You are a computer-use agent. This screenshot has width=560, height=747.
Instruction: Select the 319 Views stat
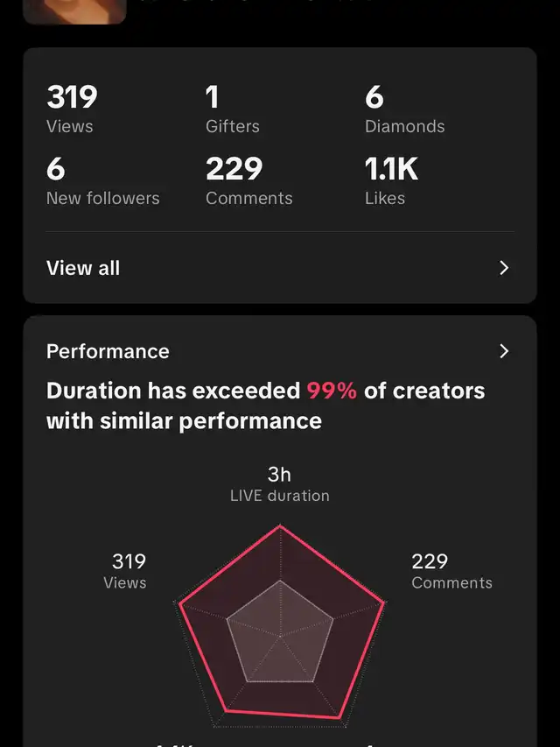click(72, 109)
